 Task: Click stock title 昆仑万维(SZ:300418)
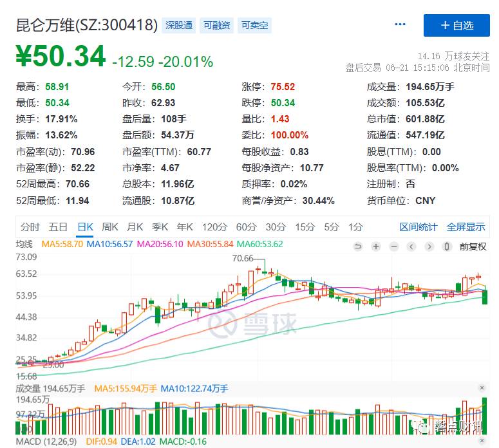pyautogui.click(x=87, y=25)
